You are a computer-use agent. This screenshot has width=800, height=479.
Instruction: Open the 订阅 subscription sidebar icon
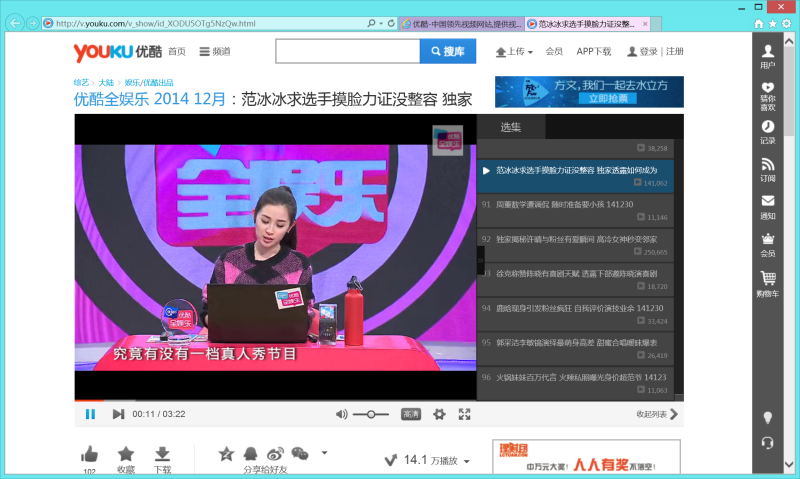click(767, 170)
